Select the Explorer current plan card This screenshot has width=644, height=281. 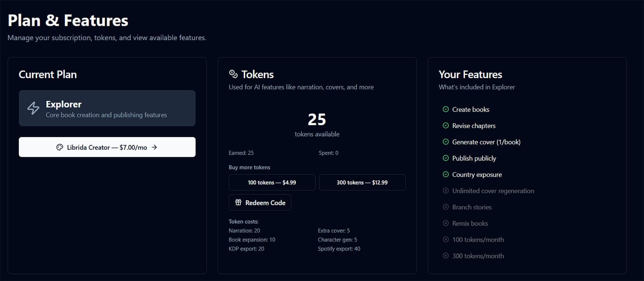[107, 108]
